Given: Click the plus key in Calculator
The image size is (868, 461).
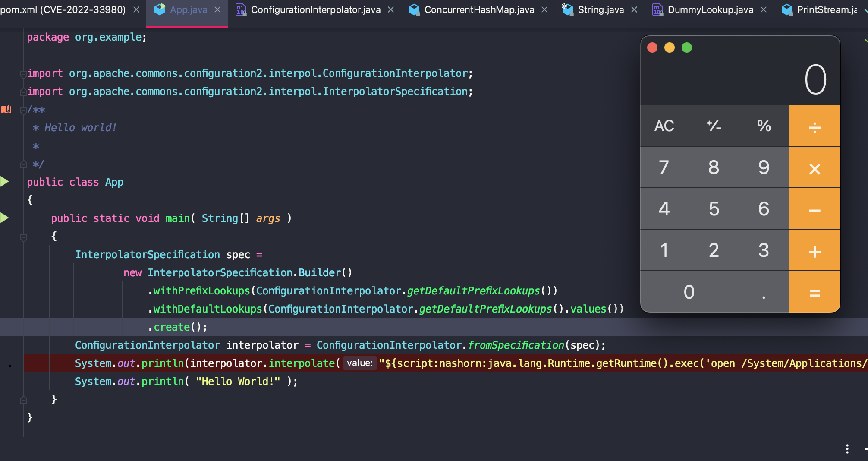Looking at the screenshot, I should (x=815, y=250).
